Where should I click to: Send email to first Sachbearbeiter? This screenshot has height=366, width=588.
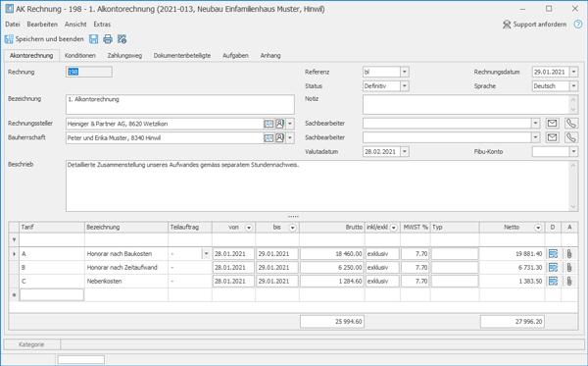[x=553, y=124]
